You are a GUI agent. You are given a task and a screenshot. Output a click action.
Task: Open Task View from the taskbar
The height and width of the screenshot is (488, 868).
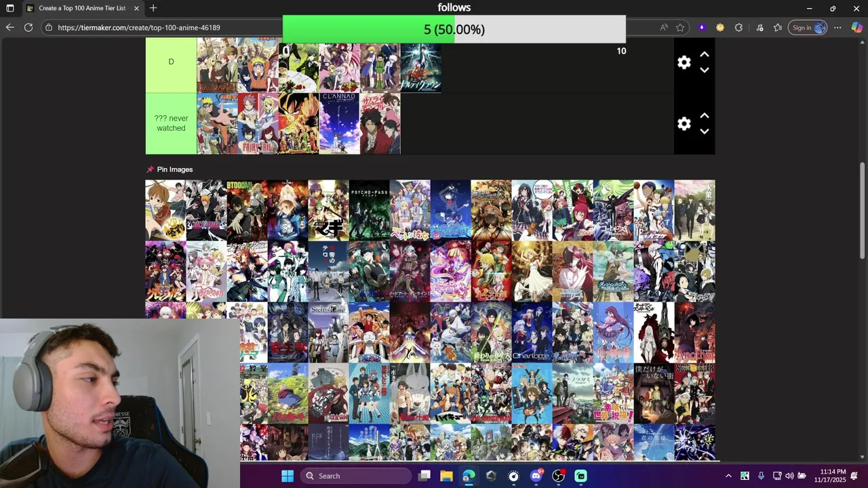click(x=425, y=476)
